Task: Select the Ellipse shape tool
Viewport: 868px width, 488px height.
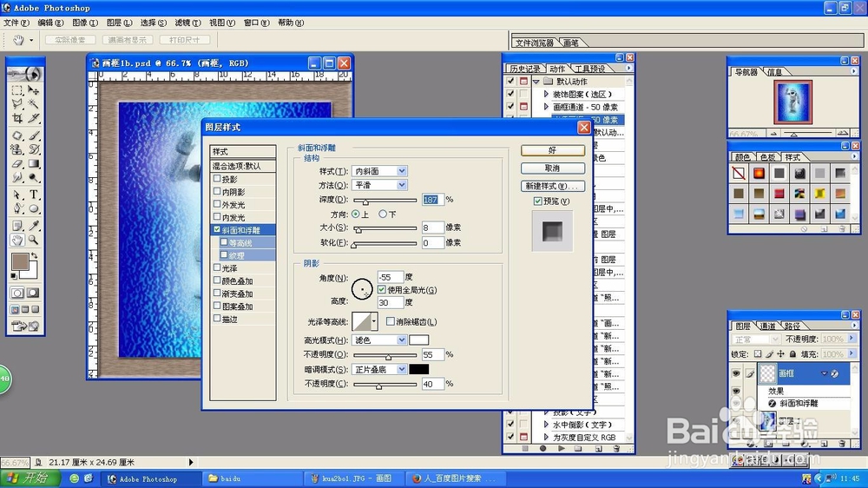Action: pyautogui.click(x=34, y=208)
